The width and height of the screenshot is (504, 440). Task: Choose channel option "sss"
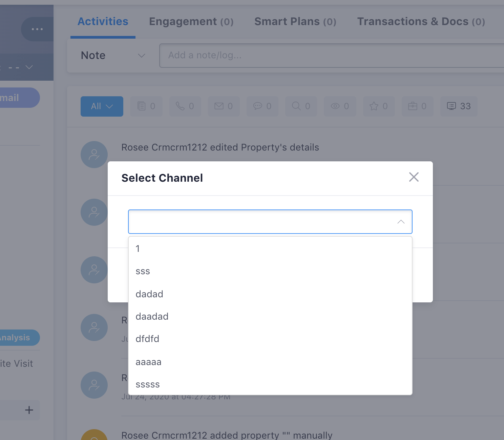[143, 271]
